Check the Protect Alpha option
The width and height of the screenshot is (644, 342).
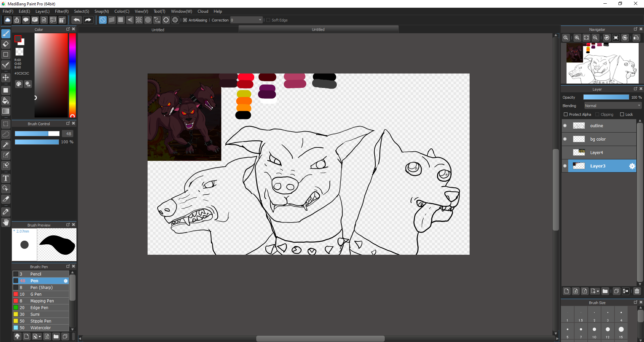566,114
